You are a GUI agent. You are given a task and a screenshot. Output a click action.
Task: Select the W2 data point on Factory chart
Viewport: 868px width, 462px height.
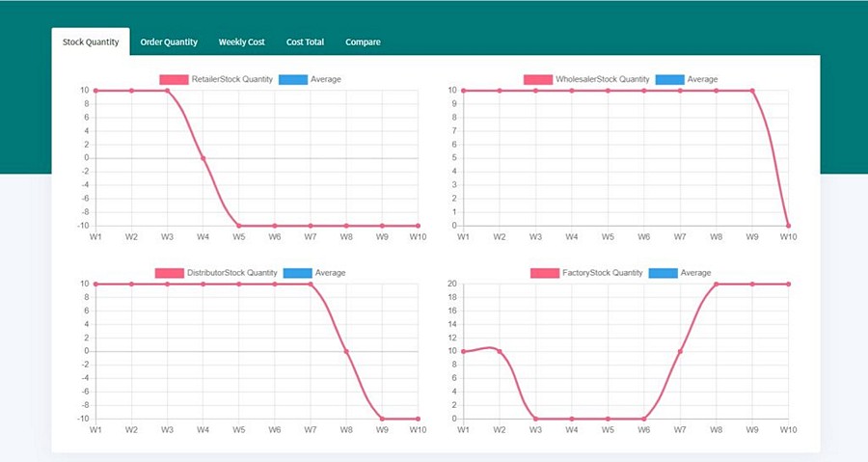pos(500,351)
